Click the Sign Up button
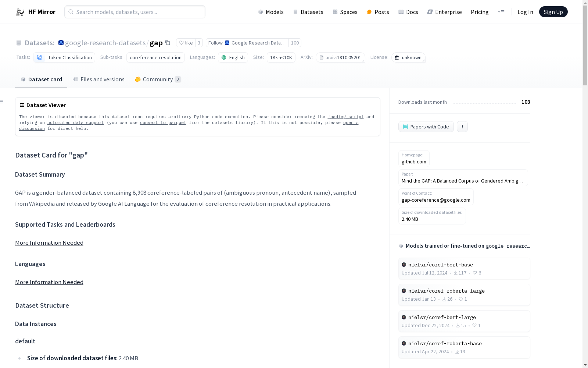Image resolution: width=588 pixels, height=368 pixels. (553, 12)
